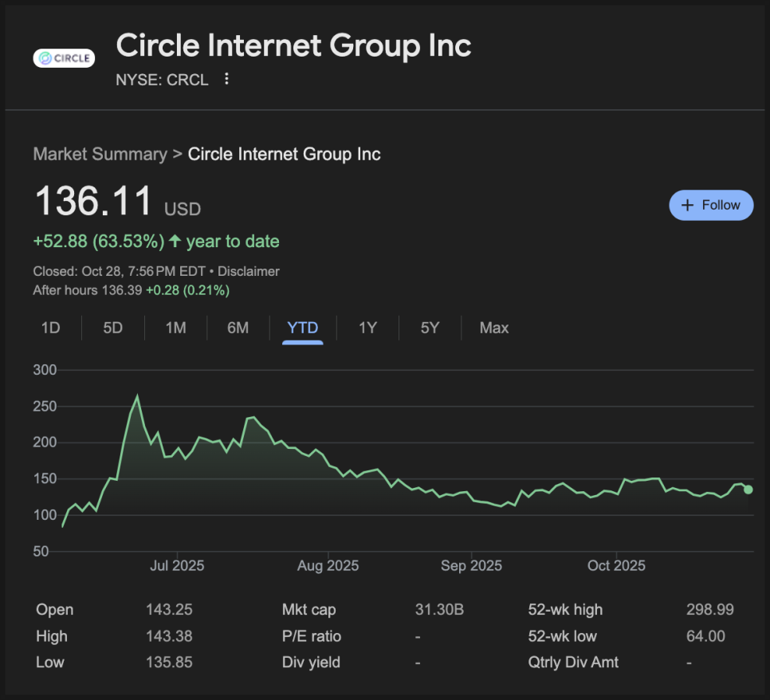
Task: Click the Circle company logo
Action: point(64,58)
